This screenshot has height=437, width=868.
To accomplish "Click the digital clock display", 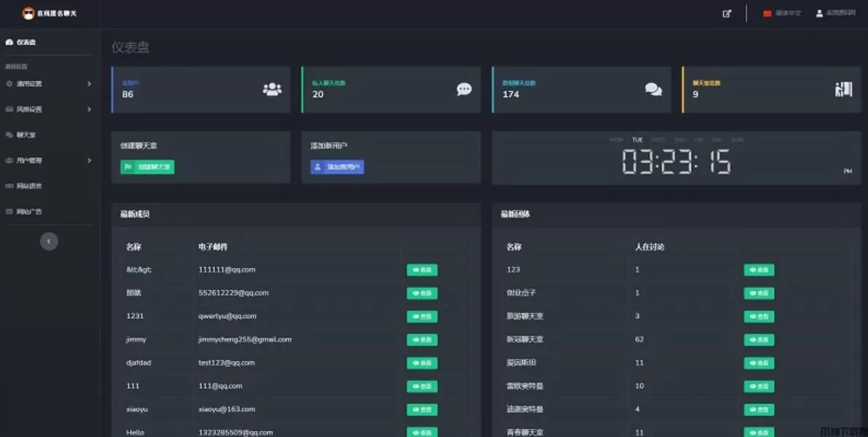I will (676, 162).
